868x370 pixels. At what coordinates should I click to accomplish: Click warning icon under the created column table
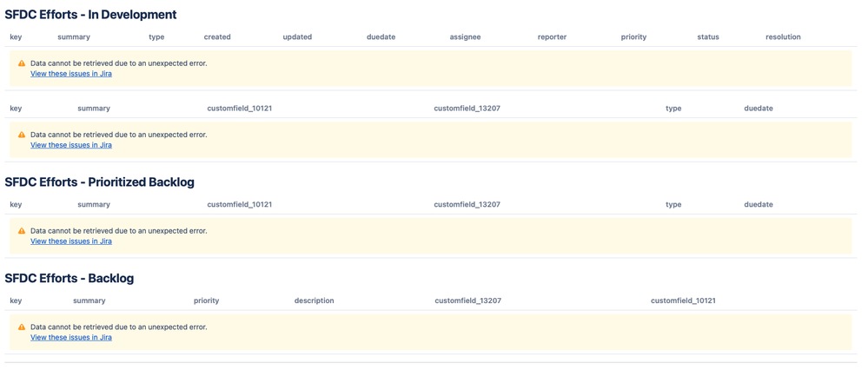click(22, 63)
